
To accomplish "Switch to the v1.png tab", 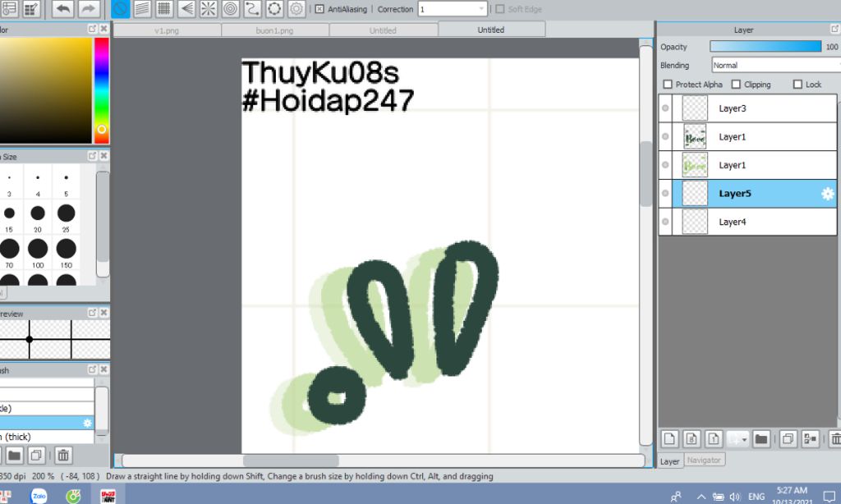I will coord(167,30).
